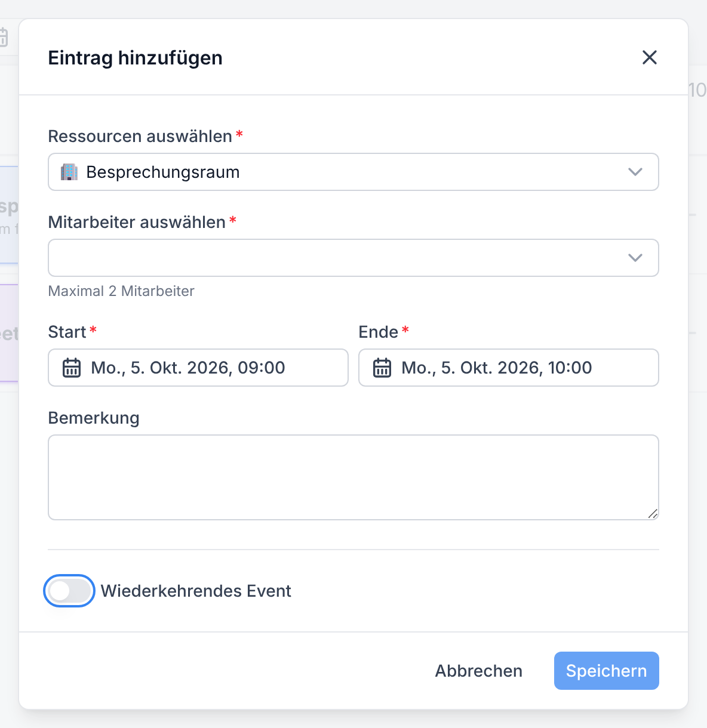This screenshot has height=728, width=707.
Task: Click the Besprechungsraum building icon
Action: [69, 172]
